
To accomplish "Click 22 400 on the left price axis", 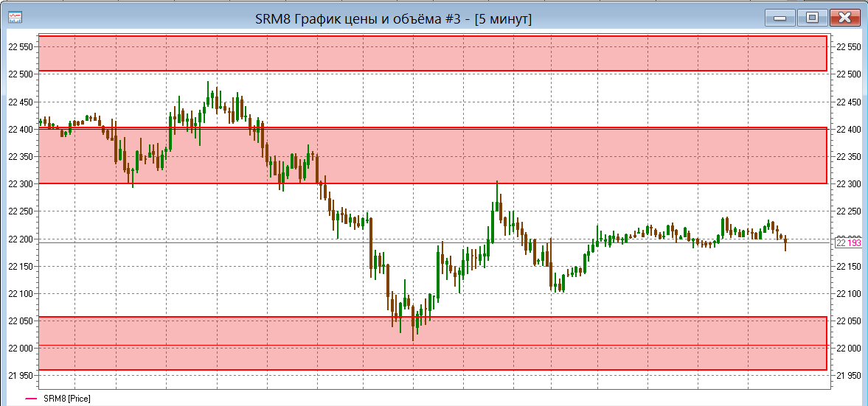I will pyautogui.click(x=21, y=130).
